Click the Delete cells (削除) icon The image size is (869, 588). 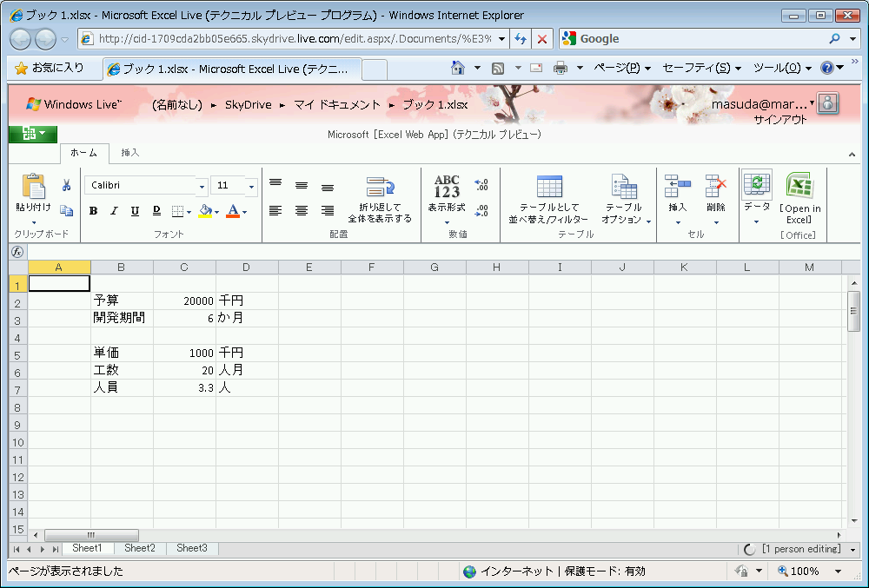[x=715, y=187]
